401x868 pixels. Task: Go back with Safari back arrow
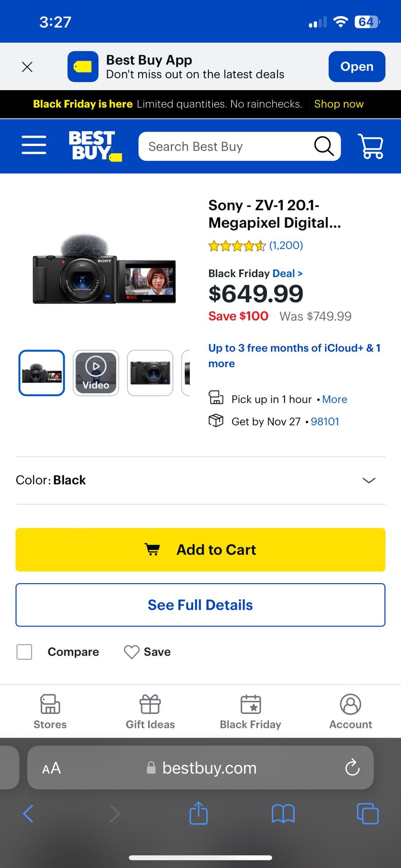(x=28, y=813)
